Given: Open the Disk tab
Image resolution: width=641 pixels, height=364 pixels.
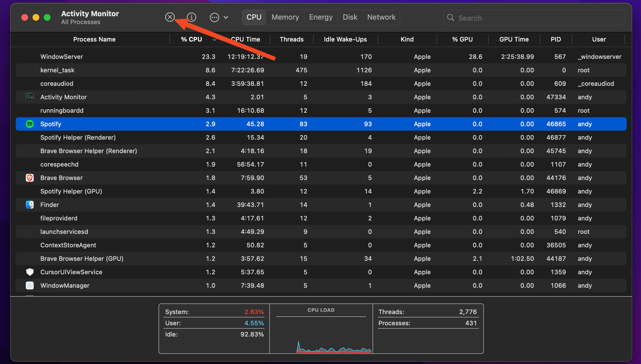Looking at the screenshot, I should [x=350, y=17].
